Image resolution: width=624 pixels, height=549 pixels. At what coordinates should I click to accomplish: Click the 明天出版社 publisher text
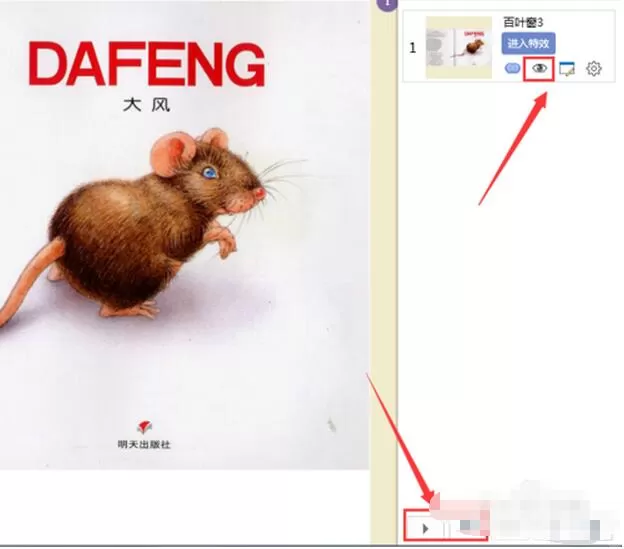[x=144, y=444]
